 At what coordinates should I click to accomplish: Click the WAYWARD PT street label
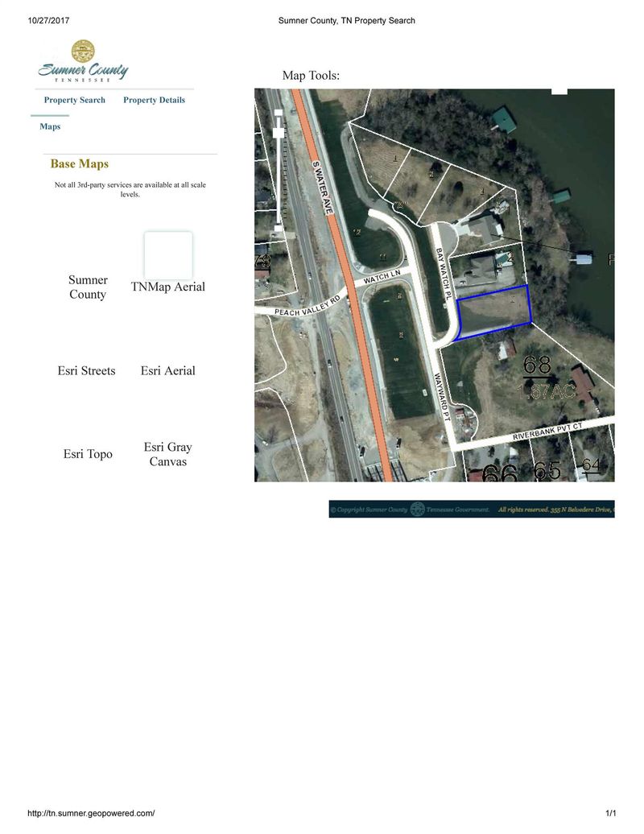point(443,398)
